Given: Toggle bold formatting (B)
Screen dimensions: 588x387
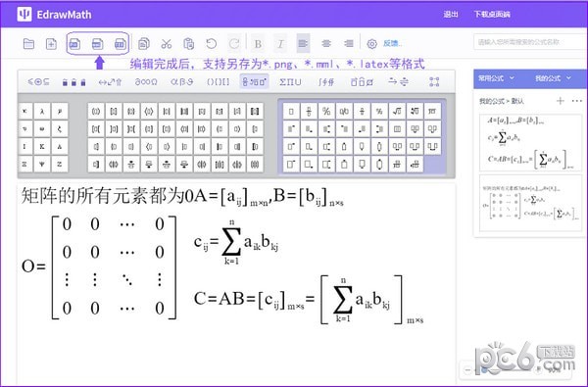Looking at the screenshot, I should click(x=258, y=44).
